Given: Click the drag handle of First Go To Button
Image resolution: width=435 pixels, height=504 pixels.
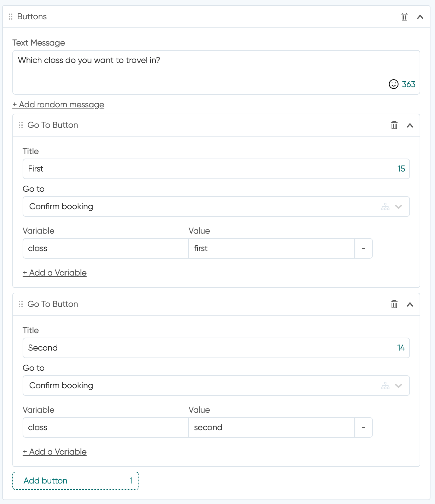Looking at the screenshot, I should (x=21, y=125).
